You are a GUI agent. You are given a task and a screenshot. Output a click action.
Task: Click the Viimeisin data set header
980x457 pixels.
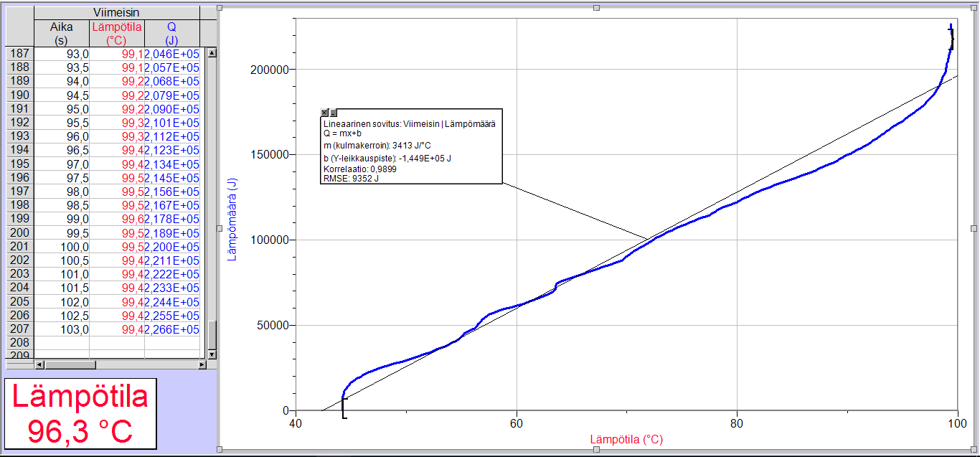(116, 13)
